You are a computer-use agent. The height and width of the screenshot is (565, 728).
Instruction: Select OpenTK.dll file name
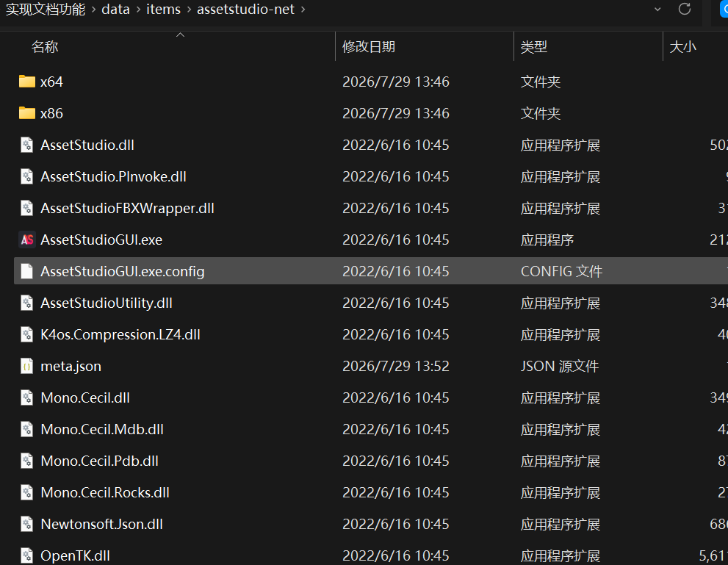75,555
